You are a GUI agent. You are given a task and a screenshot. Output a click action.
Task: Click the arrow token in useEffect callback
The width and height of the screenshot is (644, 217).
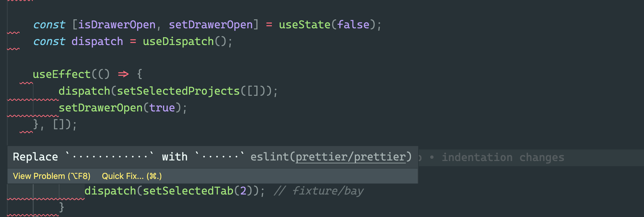[124, 74]
